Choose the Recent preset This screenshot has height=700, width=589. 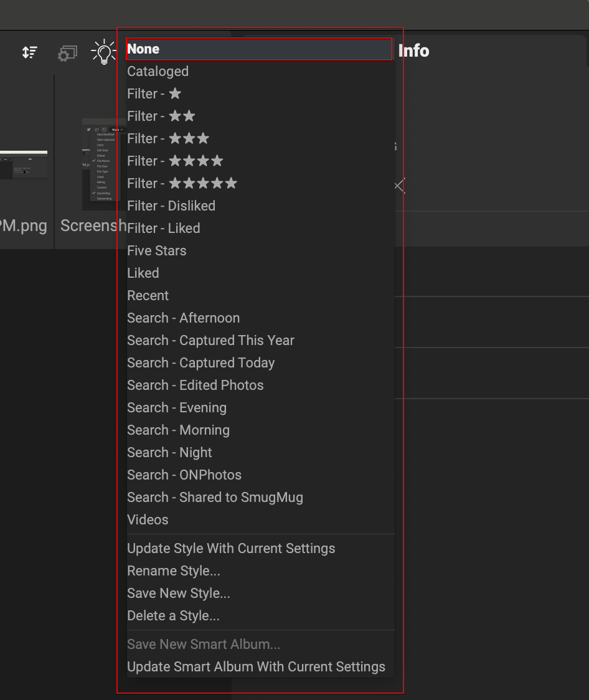tap(148, 296)
